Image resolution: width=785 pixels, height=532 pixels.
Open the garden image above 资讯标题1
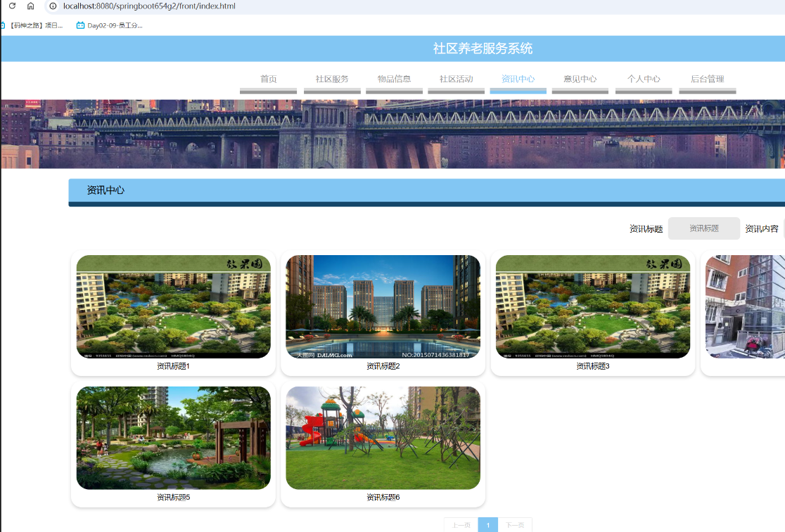tap(173, 306)
